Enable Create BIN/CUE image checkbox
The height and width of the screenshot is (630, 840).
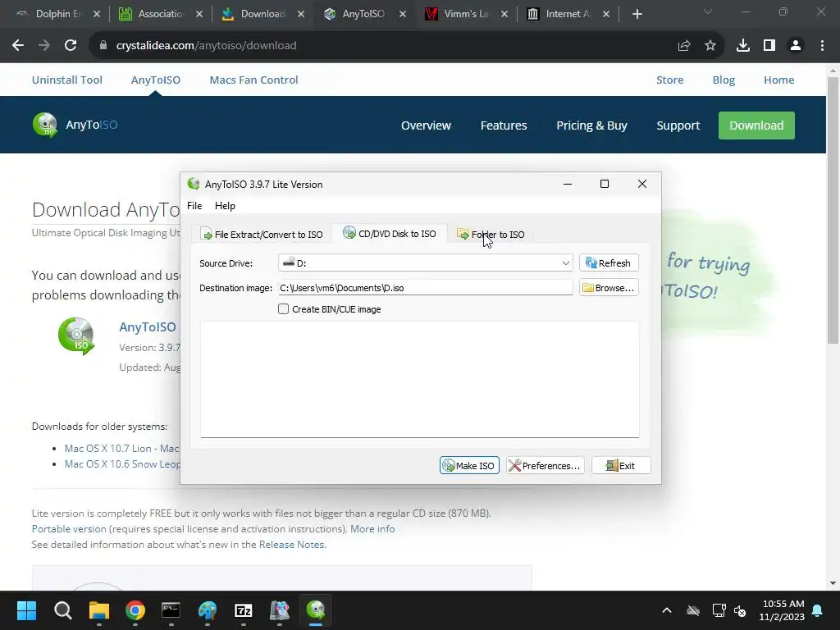pos(283,309)
